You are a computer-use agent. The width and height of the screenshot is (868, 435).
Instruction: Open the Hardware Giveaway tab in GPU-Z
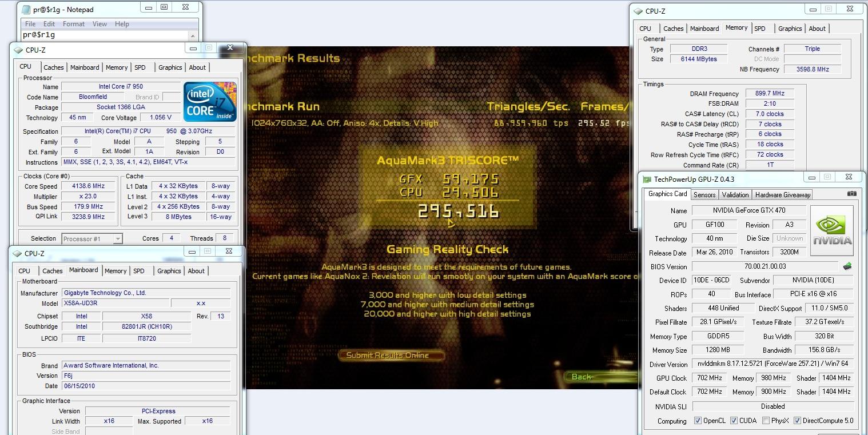783,195
